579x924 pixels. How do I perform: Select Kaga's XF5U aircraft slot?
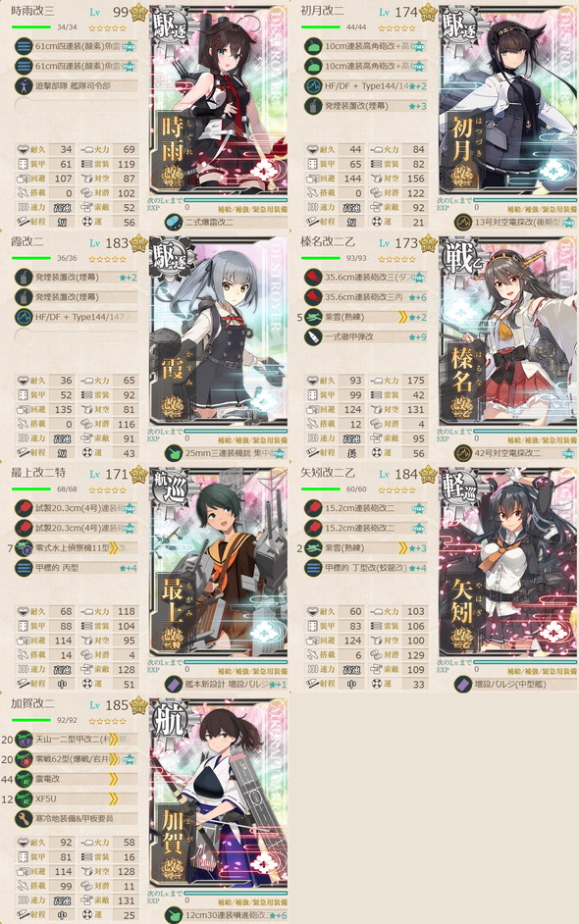(77, 799)
